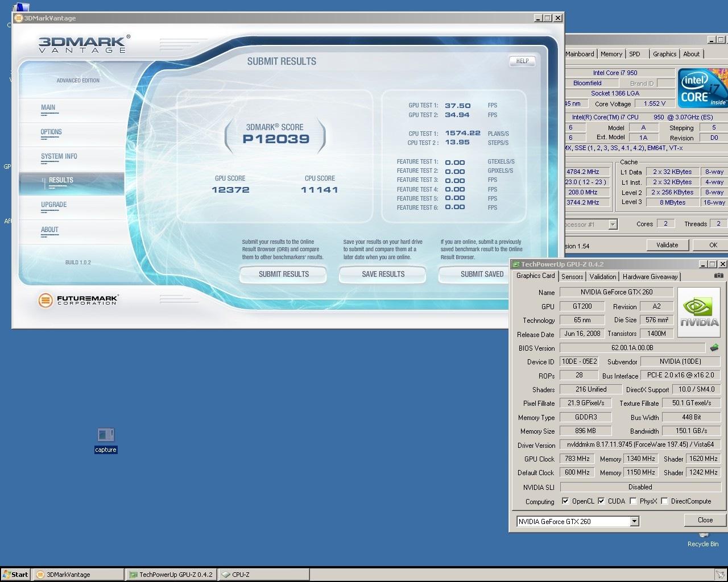Click the CPU score value 11141
The width and height of the screenshot is (728, 582).
(320, 190)
